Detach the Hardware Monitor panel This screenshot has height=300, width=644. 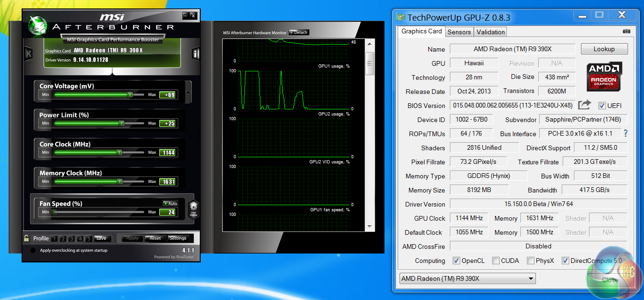[298, 32]
